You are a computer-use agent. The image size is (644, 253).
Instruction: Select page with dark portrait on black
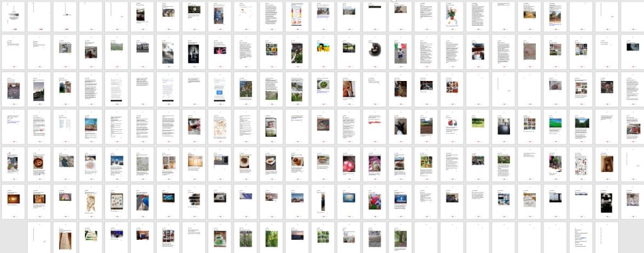pyautogui.click(x=194, y=51)
